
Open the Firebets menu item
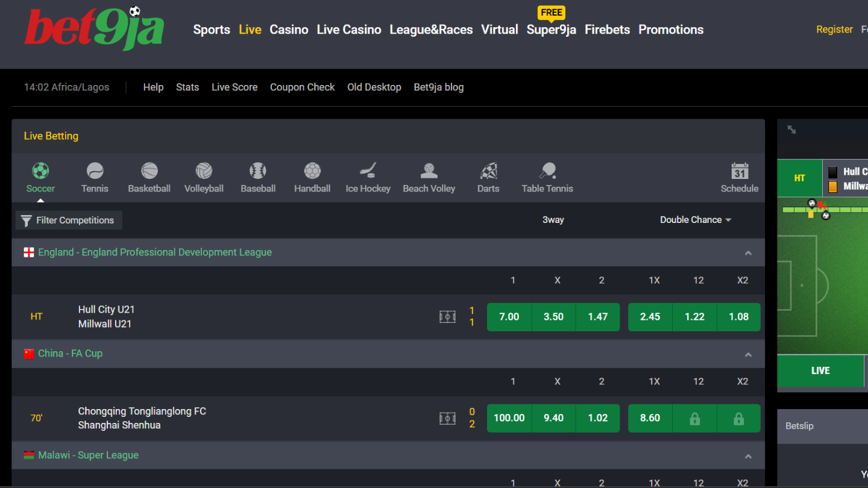click(x=607, y=30)
